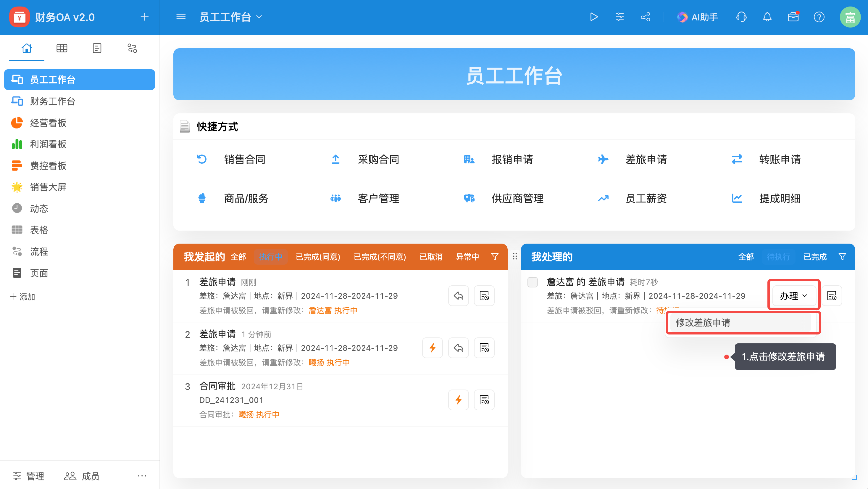Select 已完成(不同意) tab
Screen dimensions: 868x489
[380, 257]
